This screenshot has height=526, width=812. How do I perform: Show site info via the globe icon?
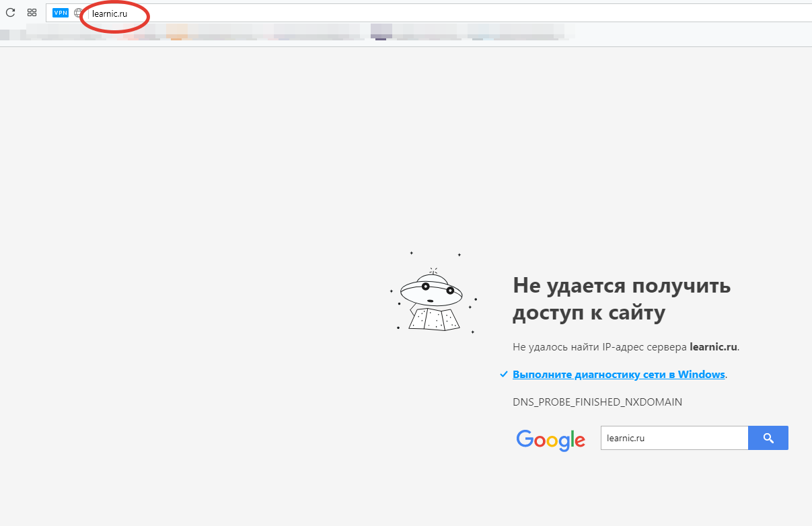pos(79,13)
